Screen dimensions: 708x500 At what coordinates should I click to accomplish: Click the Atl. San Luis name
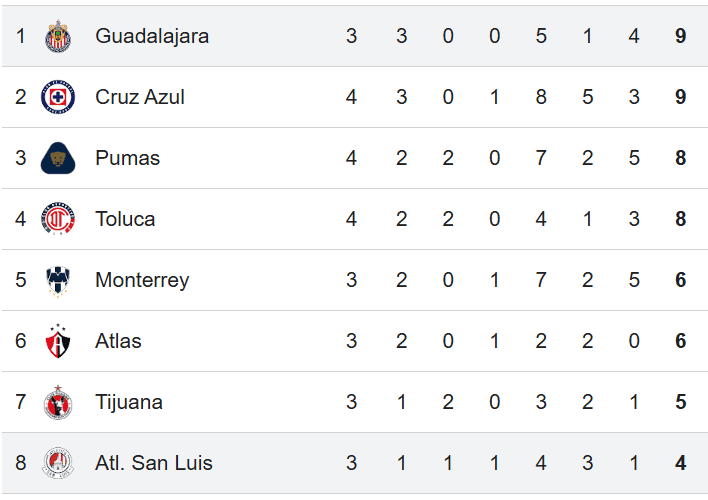[x=154, y=463]
